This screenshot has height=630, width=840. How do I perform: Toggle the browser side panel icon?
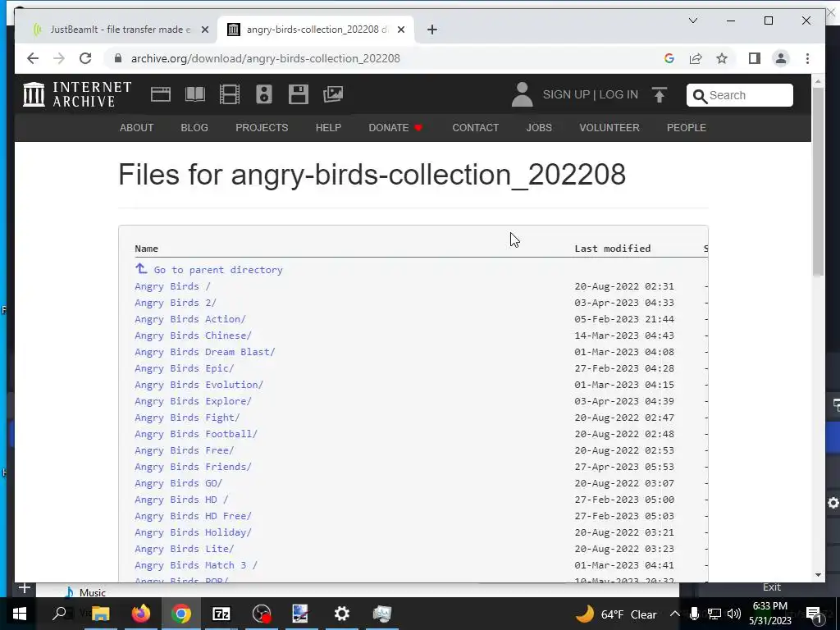point(755,58)
